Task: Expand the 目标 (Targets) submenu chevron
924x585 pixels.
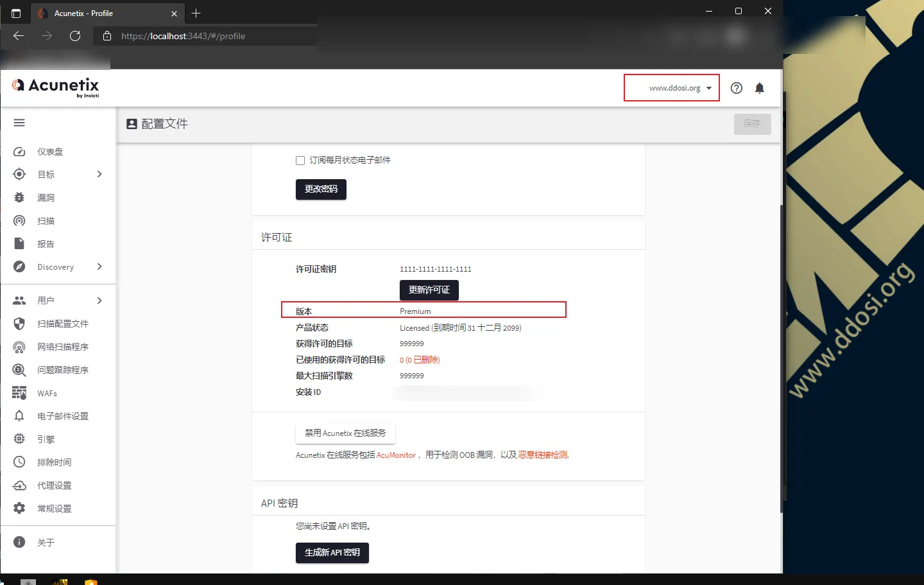Action: coord(99,174)
